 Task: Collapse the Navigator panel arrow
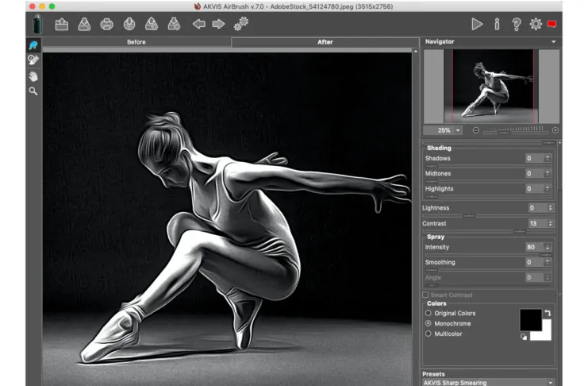[554, 41]
